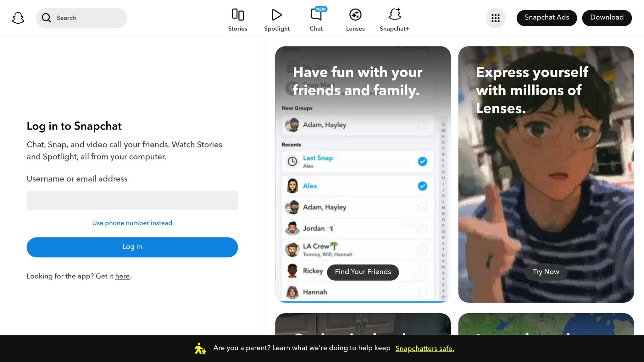Click Hannah's Bitmoji avatar
Image resolution: width=644 pixels, height=362 pixels.
[292, 292]
